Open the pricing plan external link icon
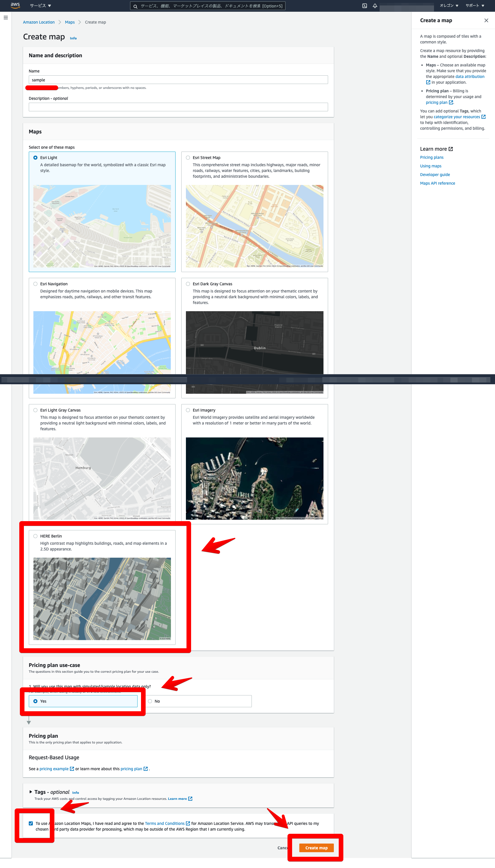Image resolution: width=495 pixels, height=868 pixels. coord(451,102)
